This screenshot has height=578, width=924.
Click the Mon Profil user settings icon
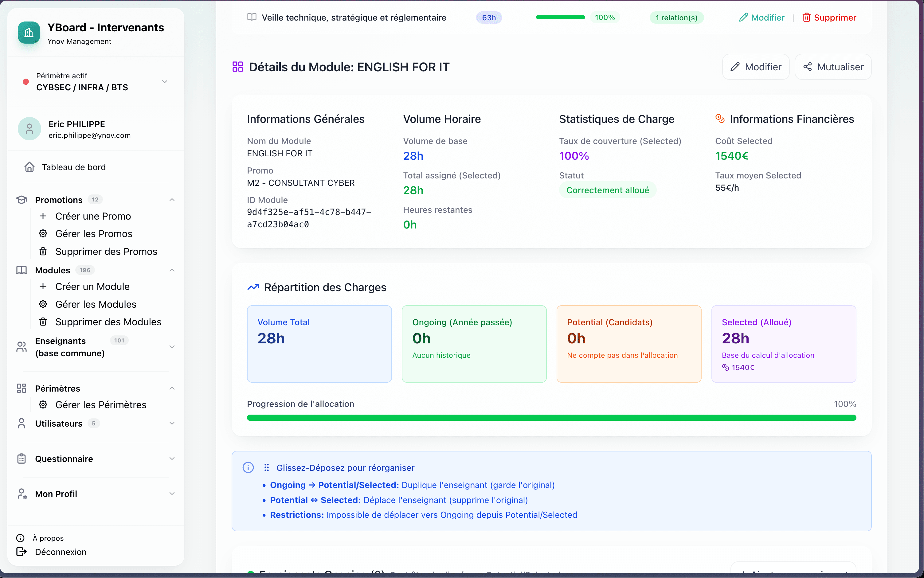[22, 494]
